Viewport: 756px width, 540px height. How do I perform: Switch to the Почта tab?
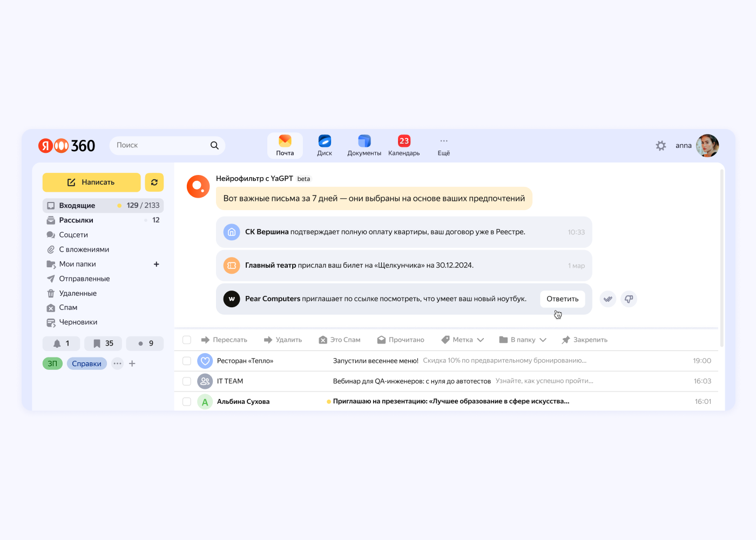click(x=285, y=146)
